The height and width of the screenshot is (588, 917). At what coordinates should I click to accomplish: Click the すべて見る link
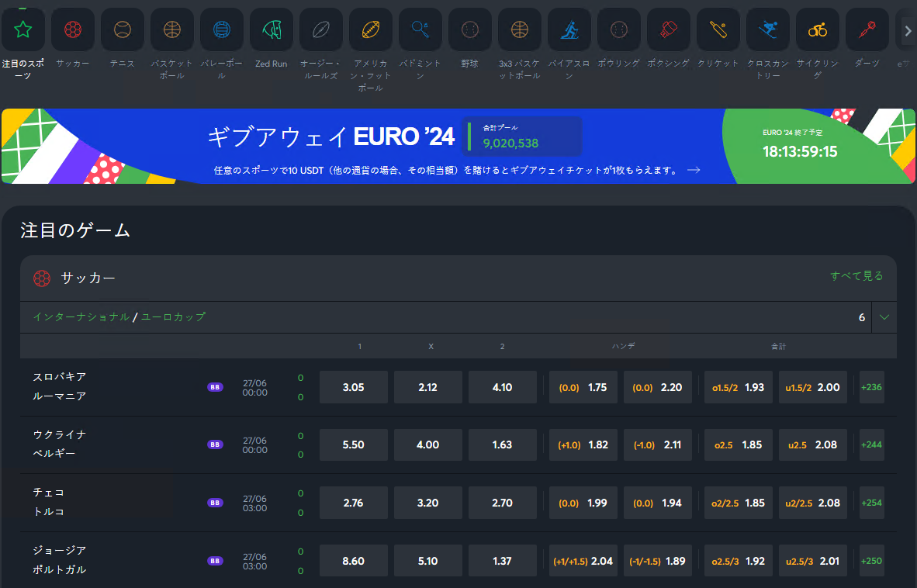pos(856,276)
